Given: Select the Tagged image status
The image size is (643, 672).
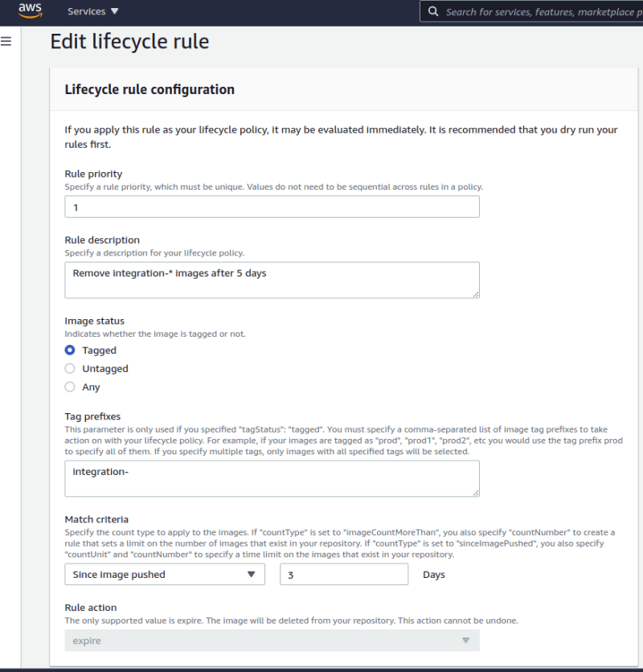Looking at the screenshot, I should pos(70,350).
